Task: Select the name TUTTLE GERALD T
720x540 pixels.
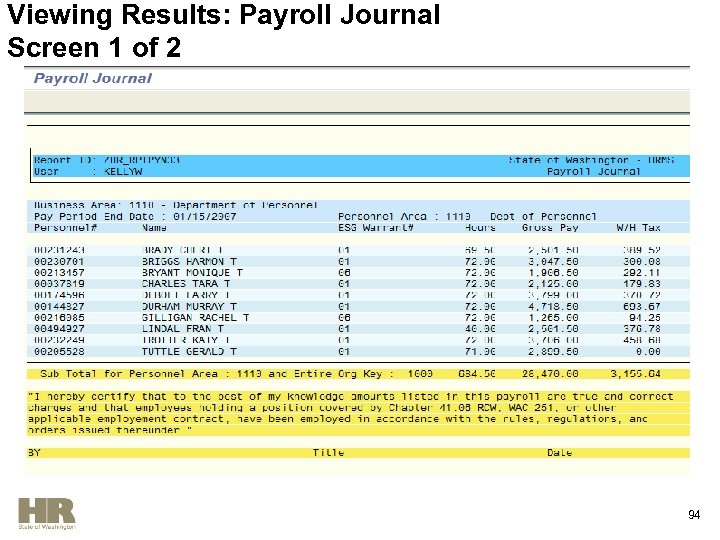Action: pos(189,352)
